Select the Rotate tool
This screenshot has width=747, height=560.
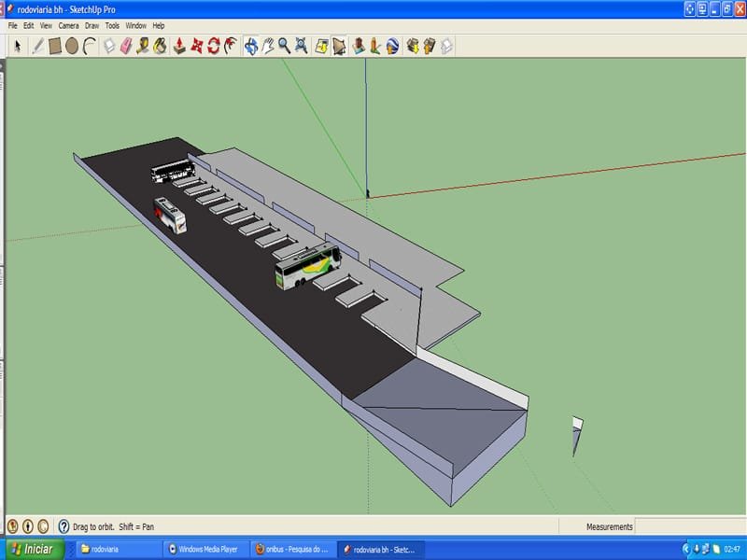214,45
